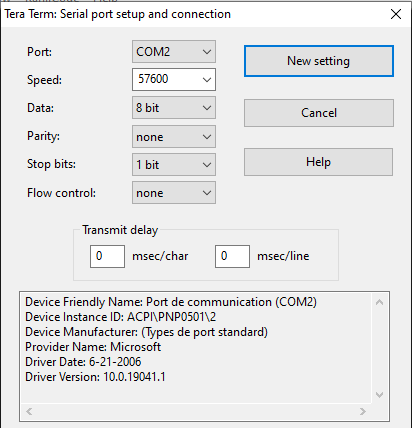Expand the Speed combo box arrow

point(207,80)
